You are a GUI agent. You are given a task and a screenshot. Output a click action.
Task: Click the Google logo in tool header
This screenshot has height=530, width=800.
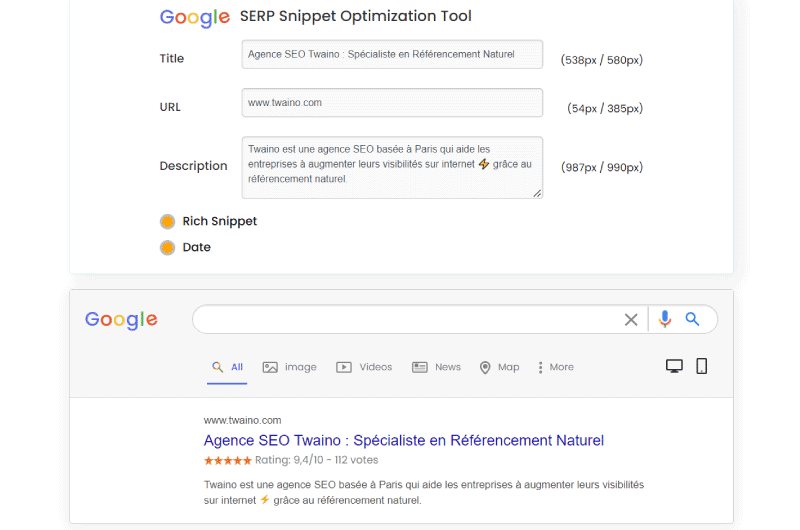195,18
